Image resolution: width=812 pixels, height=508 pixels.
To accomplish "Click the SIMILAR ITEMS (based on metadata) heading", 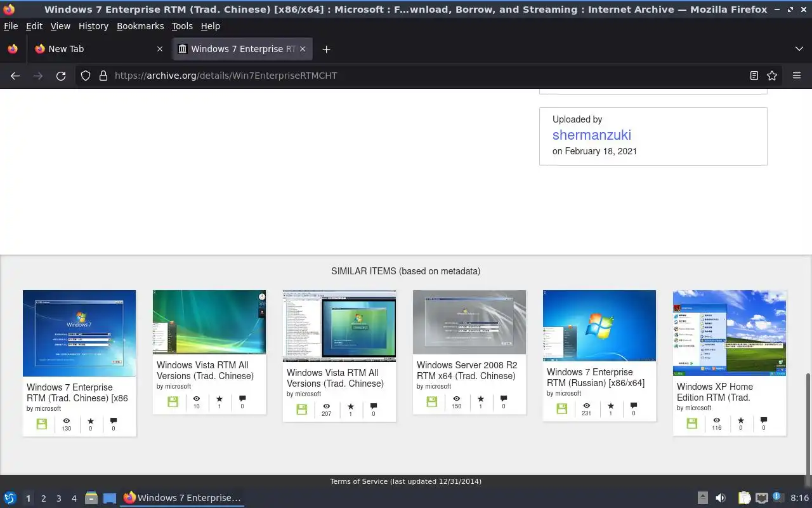I will [405, 271].
